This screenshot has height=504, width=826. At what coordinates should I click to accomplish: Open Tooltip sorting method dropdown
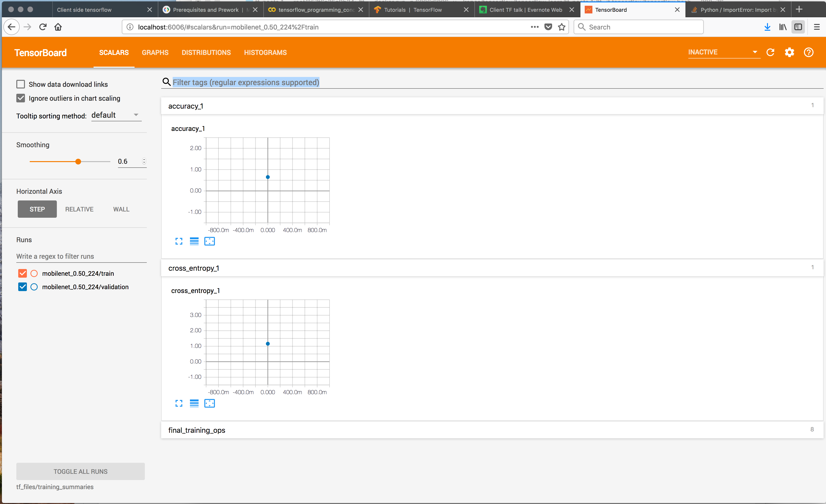[116, 115]
